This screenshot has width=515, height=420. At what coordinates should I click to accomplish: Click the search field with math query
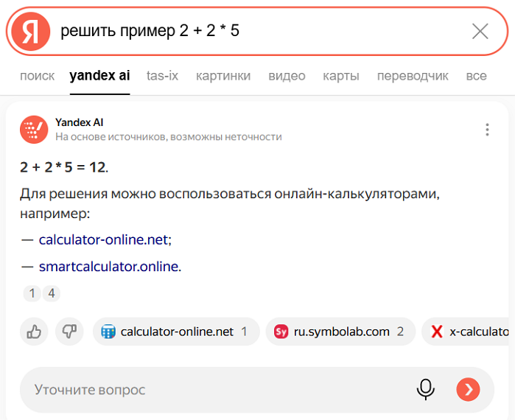click(257, 31)
